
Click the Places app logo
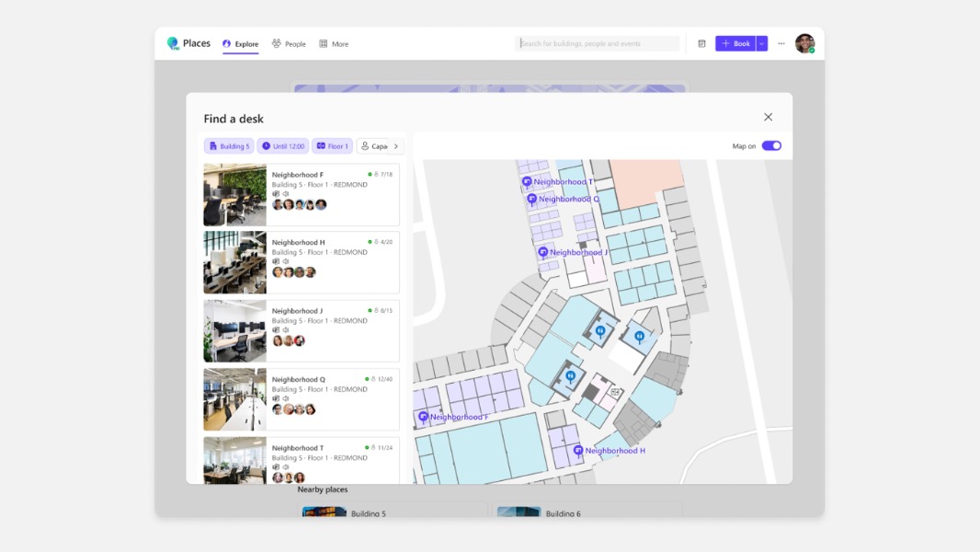(174, 42)
